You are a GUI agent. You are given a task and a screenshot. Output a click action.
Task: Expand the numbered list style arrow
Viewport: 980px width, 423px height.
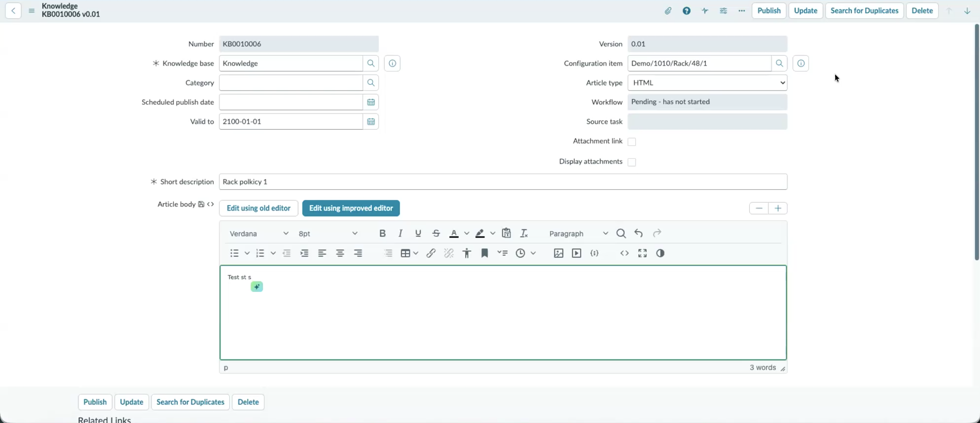point(273,253)
